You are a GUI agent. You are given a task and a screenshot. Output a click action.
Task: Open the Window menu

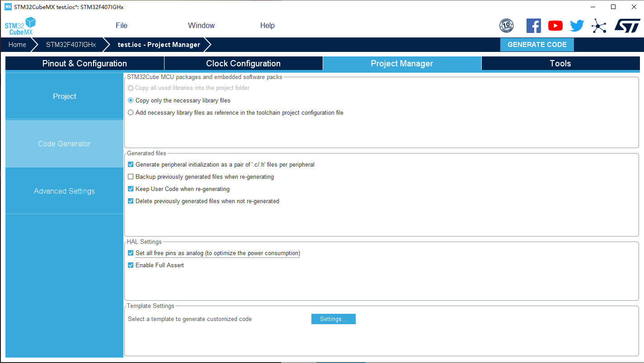click(x=201, y=26)
